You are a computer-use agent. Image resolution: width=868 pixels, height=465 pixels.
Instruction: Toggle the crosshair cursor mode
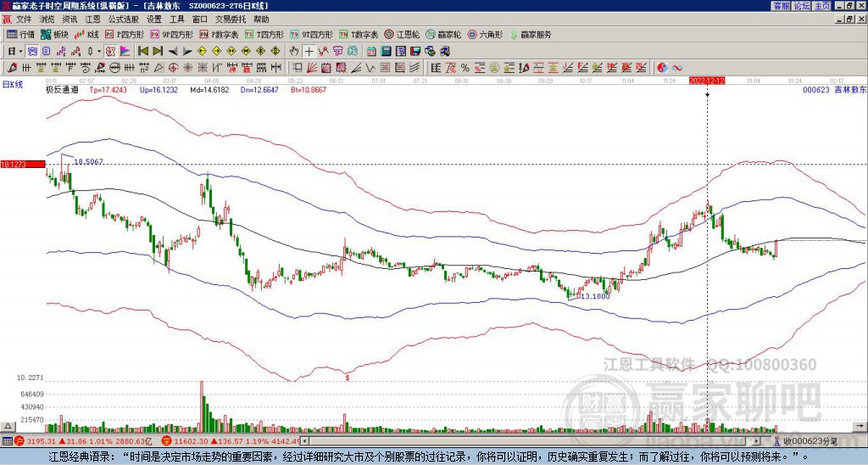tap(309, 51)
